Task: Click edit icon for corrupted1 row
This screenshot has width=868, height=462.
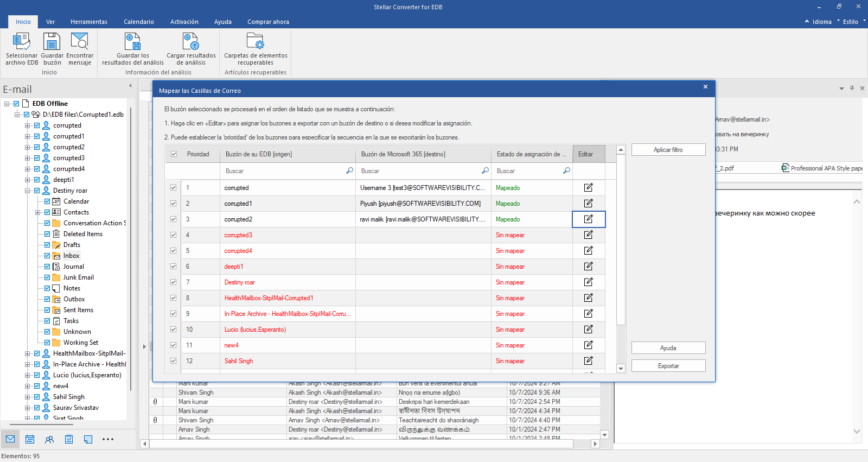Action: [x=588, y=204]
